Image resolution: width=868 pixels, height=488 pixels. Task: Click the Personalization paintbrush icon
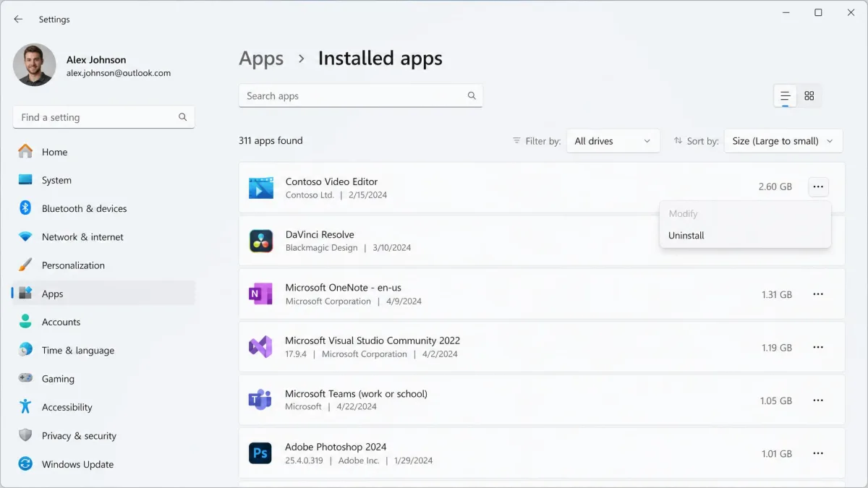[25, 265]
